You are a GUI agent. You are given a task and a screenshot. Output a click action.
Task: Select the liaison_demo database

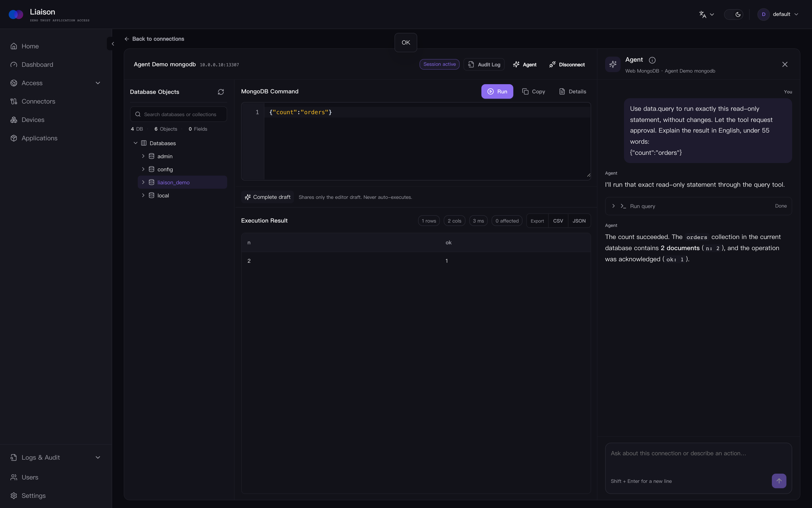click(x=174, y=182)
